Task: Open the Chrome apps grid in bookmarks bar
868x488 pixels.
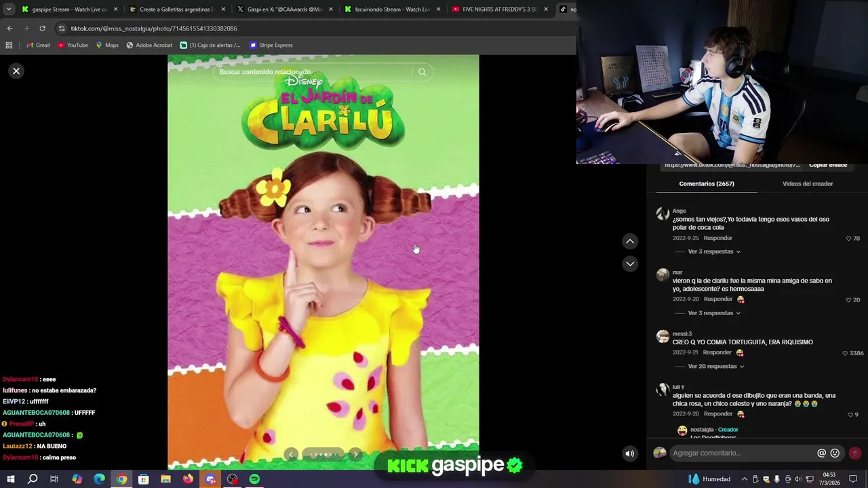Action: [x=9, y=45]
